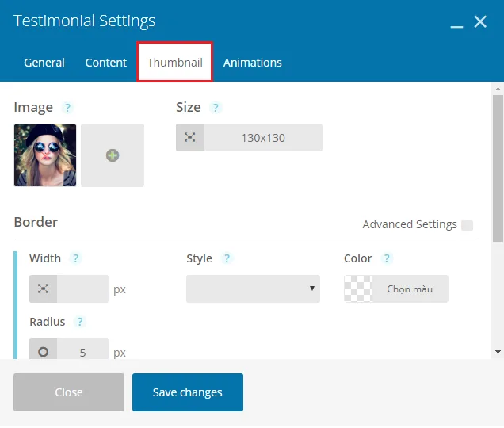Click the green plus add-image icon

click(x=113, y=155)
